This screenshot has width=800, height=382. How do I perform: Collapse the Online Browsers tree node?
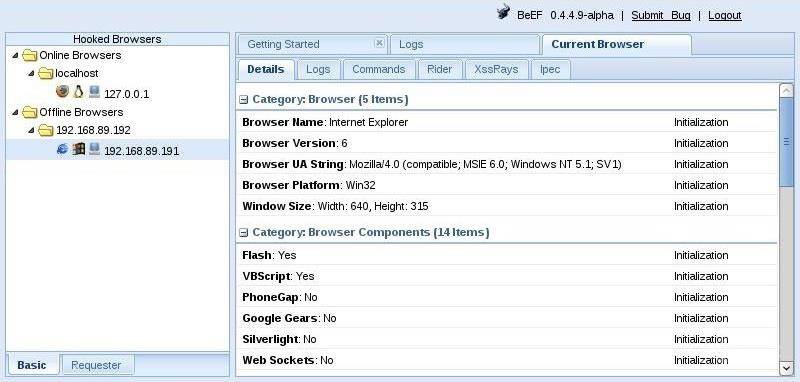[x=15, y=55]
